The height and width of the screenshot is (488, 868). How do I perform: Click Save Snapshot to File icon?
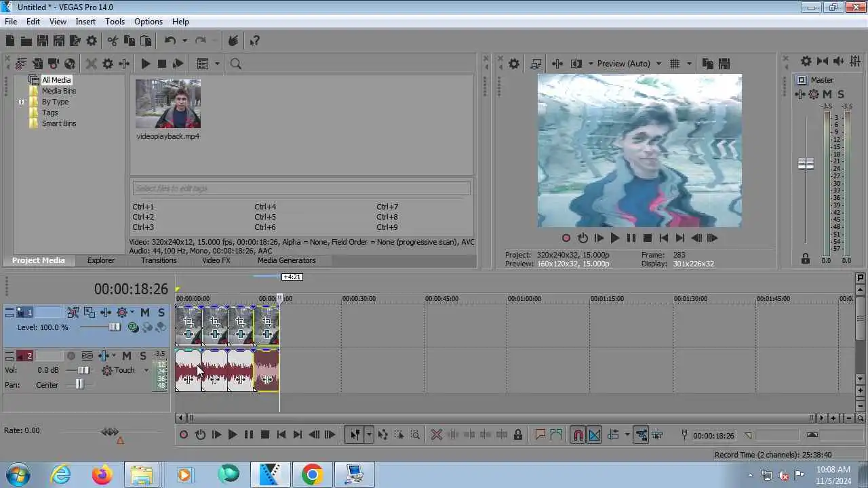pos(724,64)
